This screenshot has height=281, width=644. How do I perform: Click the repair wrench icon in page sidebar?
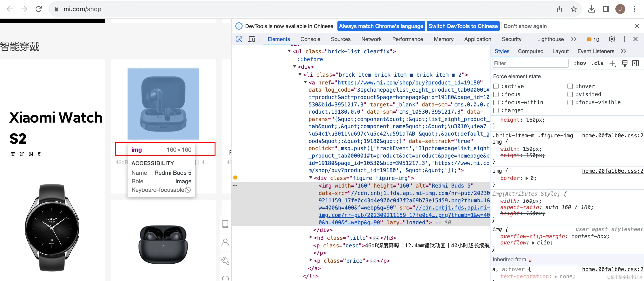coord(225,261)
